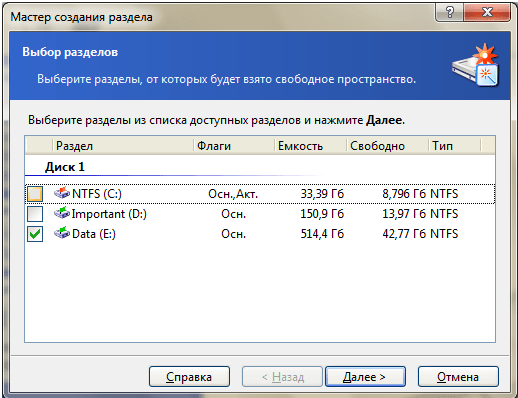Enable the Important (D:) partition checkbox
518x398 pixels.
(35, 214)
